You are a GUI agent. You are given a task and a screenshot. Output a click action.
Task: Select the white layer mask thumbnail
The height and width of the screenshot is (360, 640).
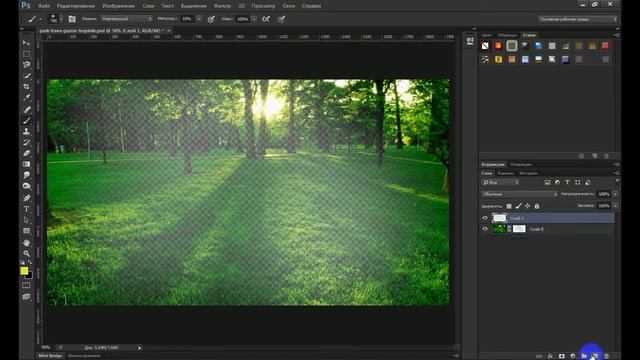(x=519, y=229)
